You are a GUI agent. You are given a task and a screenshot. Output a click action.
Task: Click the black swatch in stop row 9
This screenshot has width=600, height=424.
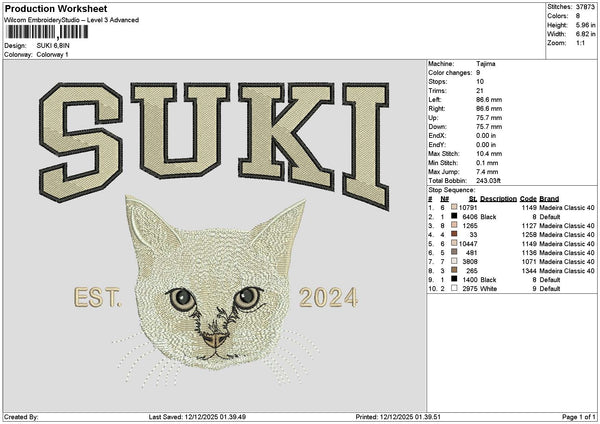[454, 279]
